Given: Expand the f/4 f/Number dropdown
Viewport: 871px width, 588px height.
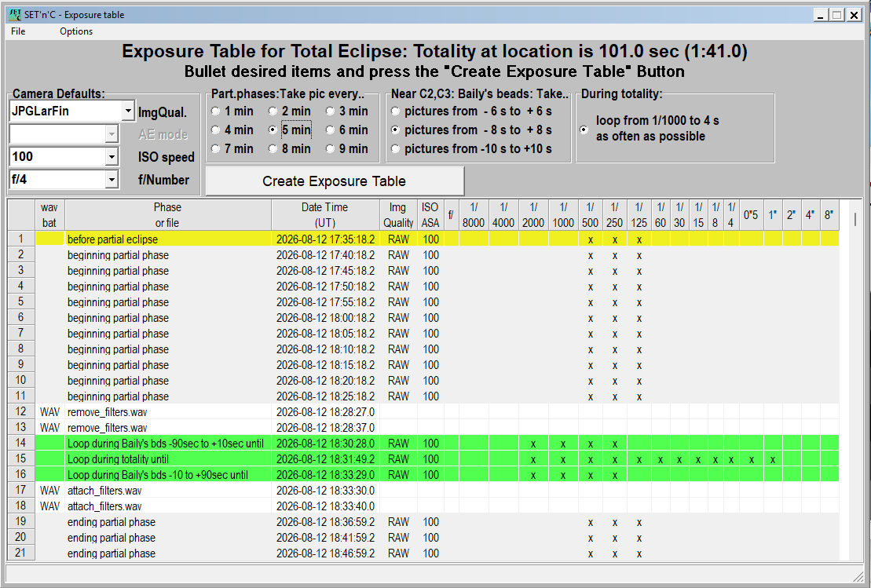Looking at the screenshot, I should click(x=112, y=179).
